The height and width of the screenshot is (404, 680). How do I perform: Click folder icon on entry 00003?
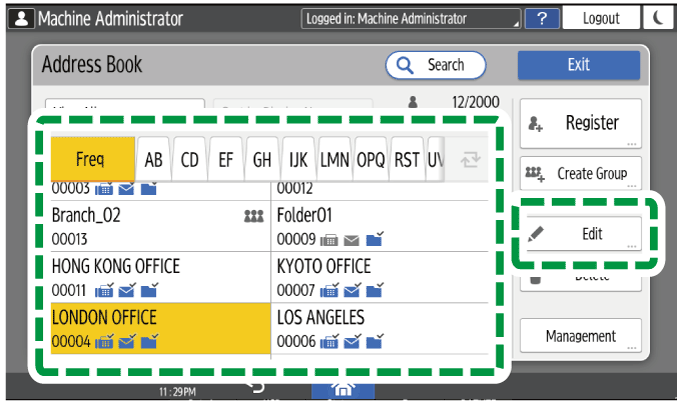pyautogui.click(x=149, y=189)
